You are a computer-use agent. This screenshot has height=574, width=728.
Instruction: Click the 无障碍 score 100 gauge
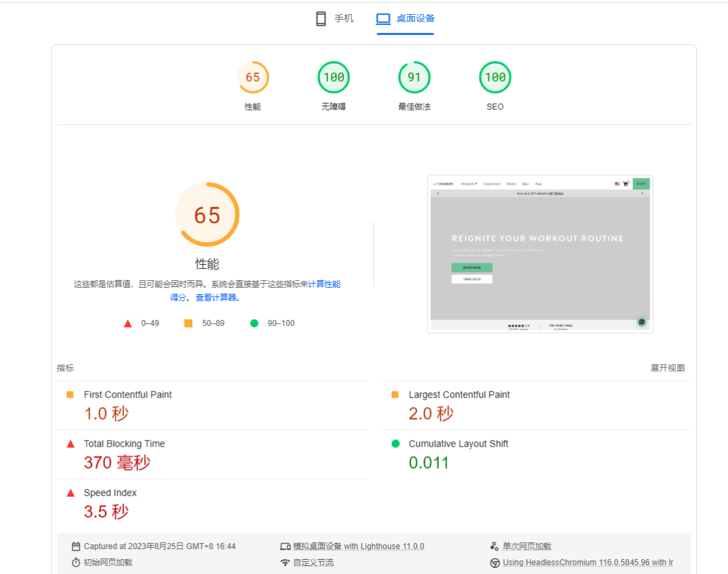(334, 77)
